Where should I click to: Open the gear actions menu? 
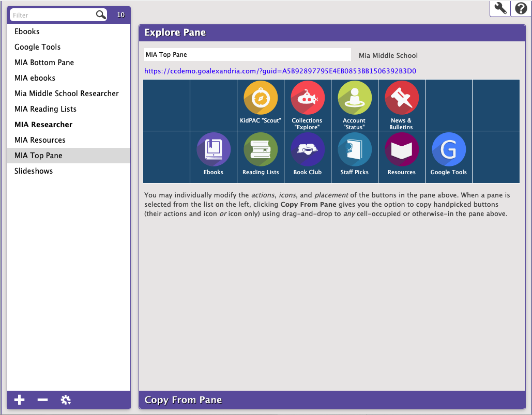(x=66, y=400)
